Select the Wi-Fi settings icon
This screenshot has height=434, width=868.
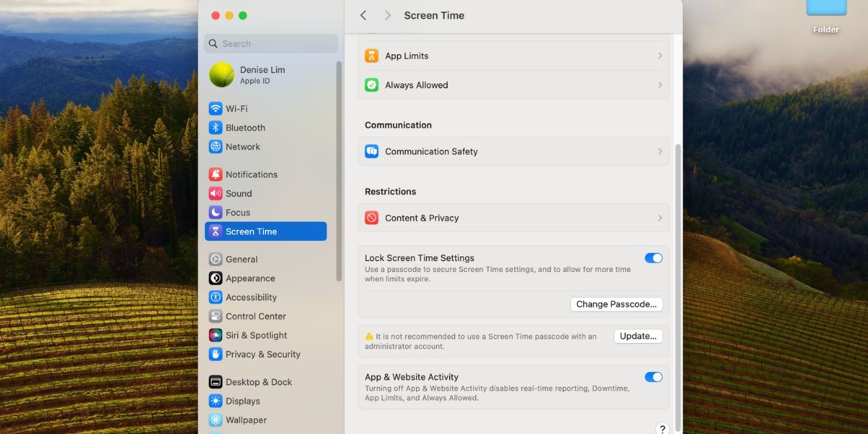coord(216,109)
